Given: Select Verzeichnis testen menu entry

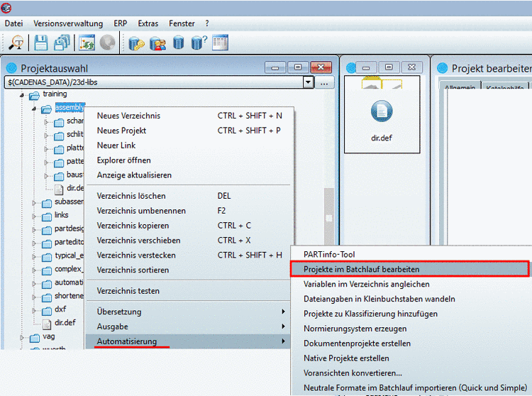Looking at the screenshot, I should pyautogui.click(x=189, y=291).
